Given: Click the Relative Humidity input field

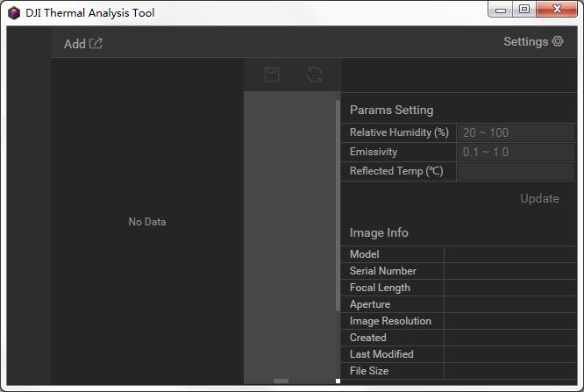Looking at the screenshot, I should pos(516,132).
